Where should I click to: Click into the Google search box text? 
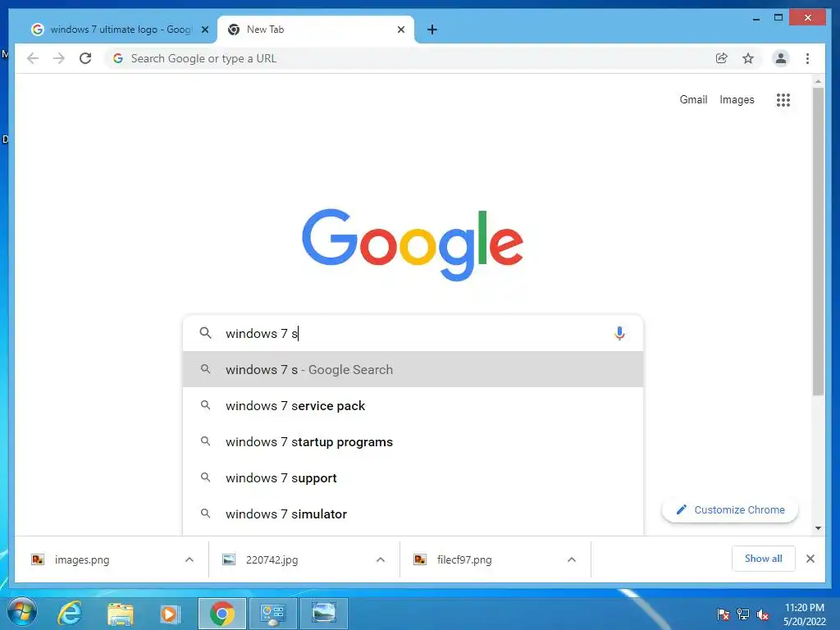pos(413,333)
